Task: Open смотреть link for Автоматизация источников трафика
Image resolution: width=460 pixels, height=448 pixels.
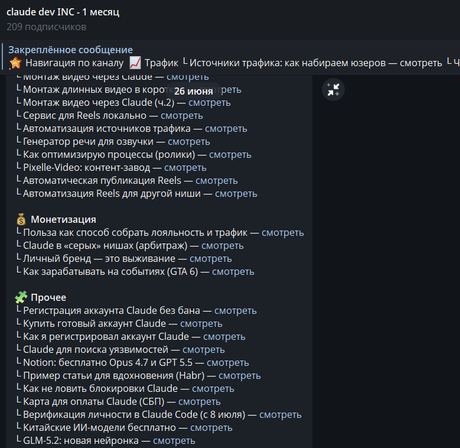Action: coord(226,128)
